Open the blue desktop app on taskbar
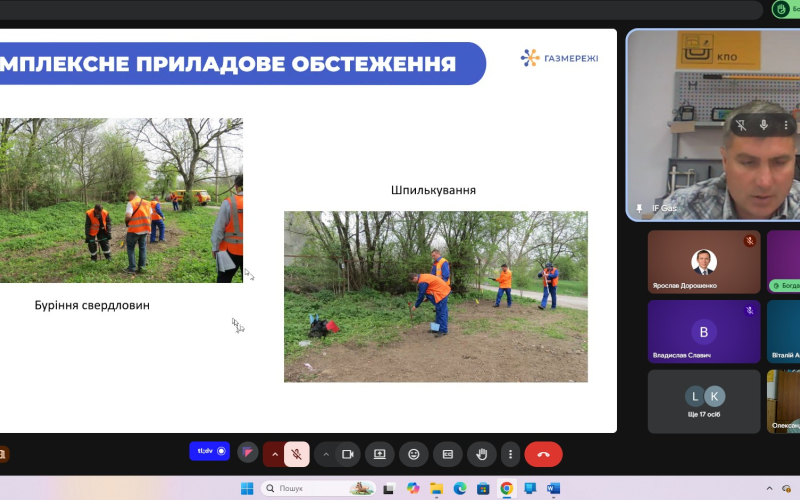This screenshot has width=800, height=500. [x=530, y=488]
